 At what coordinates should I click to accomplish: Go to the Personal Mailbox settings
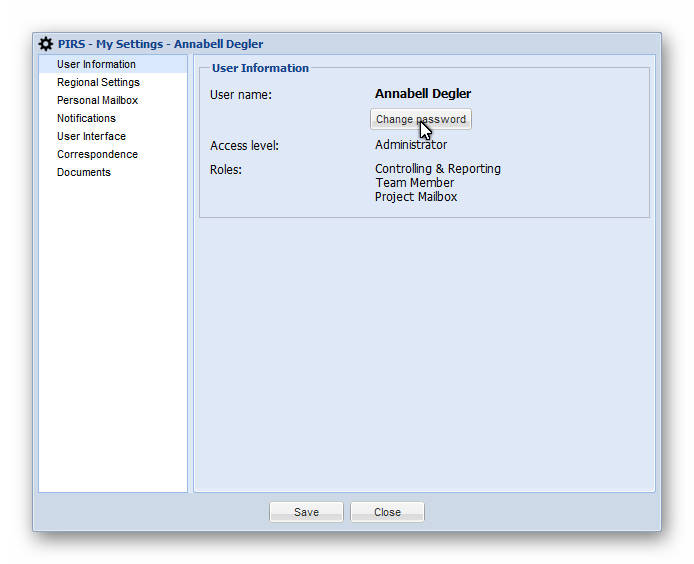pyautogui.click(x=97, y=101)
